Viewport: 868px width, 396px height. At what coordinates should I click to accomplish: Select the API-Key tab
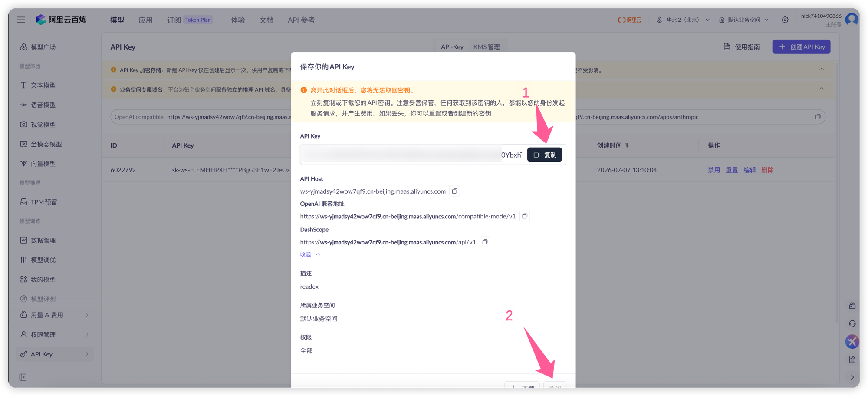click(452, 47)
